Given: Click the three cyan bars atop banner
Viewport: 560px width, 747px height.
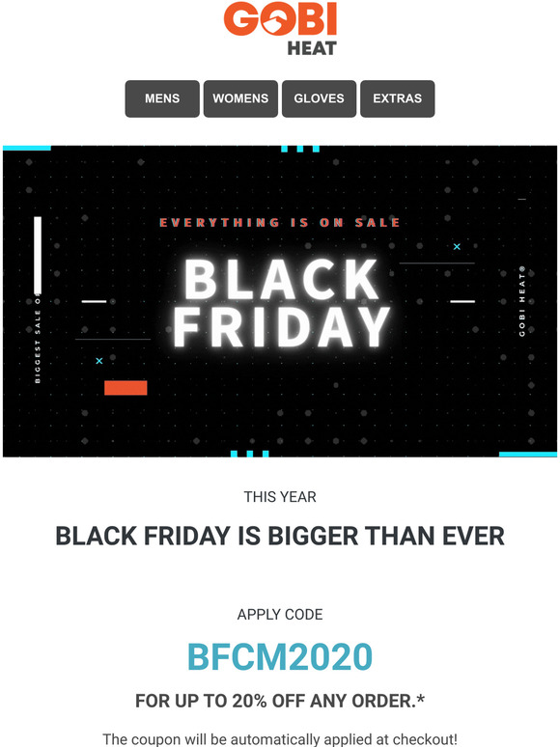Looking at the screenshot, I should pos(300,150).
